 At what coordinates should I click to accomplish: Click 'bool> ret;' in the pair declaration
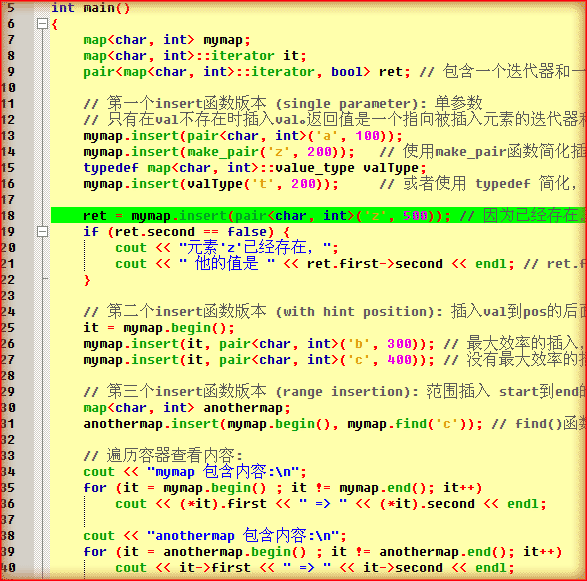pos(371,72)
